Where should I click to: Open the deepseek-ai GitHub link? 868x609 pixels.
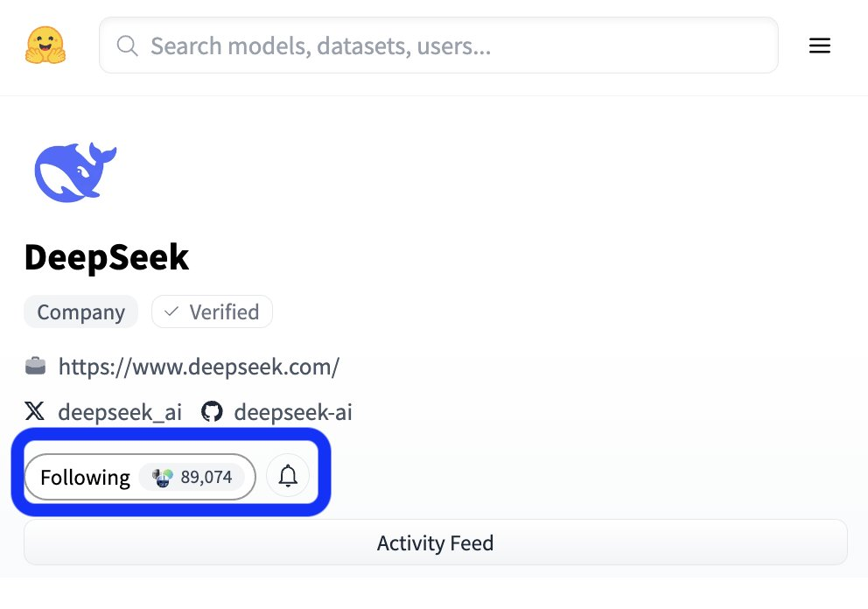pyautogui.click(x=293, y=412)
